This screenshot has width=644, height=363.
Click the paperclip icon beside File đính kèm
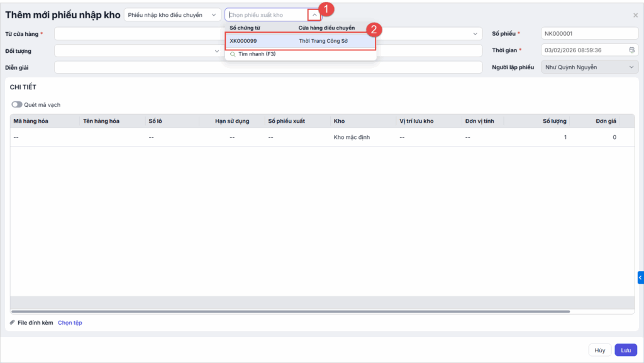(x=13, y=323)
